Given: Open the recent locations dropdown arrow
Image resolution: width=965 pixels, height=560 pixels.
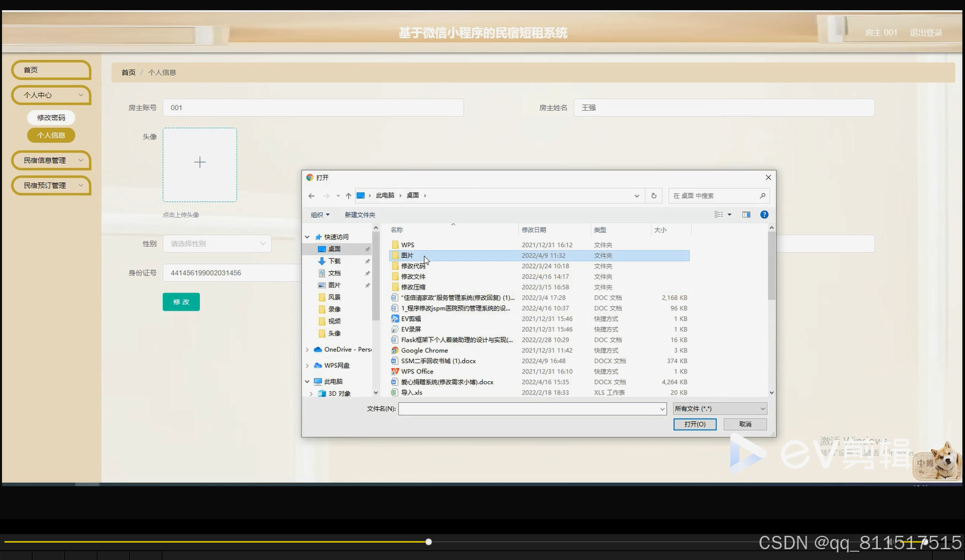Looking at the screenshot, I should coord(338,196).
